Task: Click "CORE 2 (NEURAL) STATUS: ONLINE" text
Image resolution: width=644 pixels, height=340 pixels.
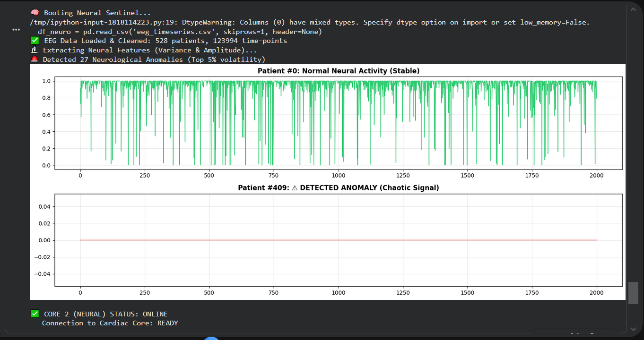Action: click(105, 314)
